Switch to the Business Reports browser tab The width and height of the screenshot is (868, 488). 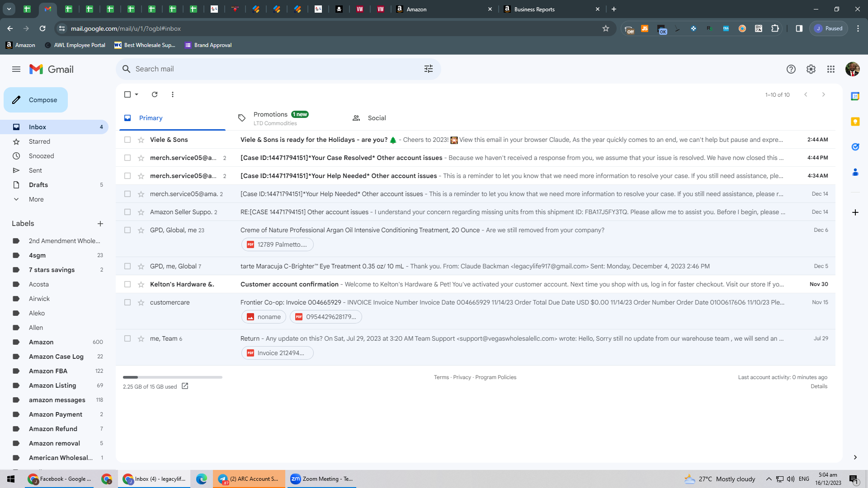pos(552,9)
